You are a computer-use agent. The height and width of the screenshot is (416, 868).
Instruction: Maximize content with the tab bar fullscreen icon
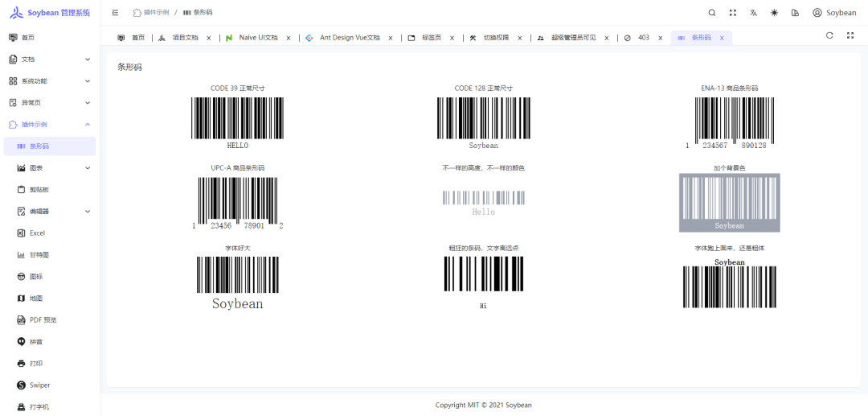pyautogui.click(x=850, y=35)
